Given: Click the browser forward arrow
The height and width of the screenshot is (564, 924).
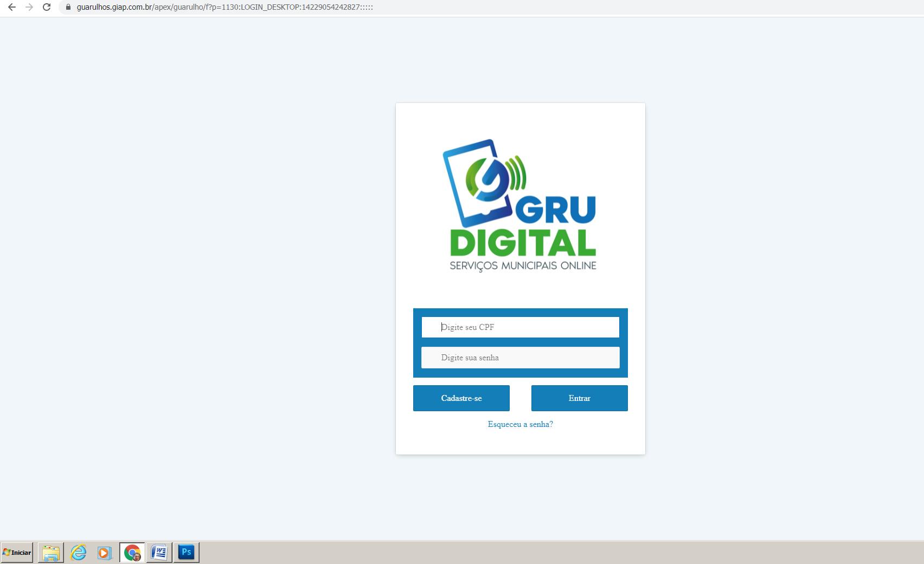Looking at the screenshot, I should [x=29, y=7].
